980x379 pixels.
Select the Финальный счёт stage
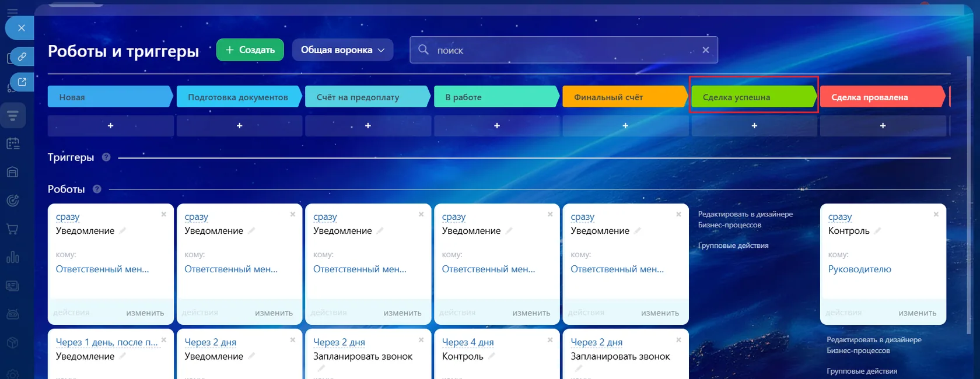pyautogui.click(x=625, y=97)
